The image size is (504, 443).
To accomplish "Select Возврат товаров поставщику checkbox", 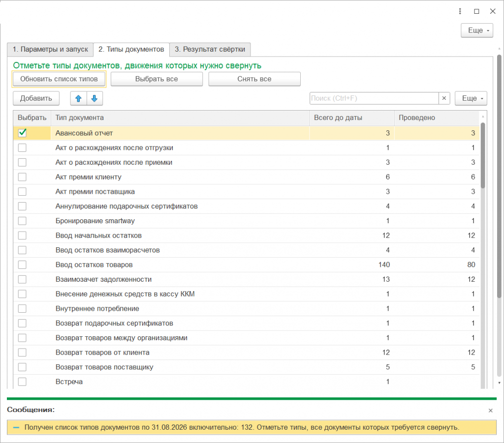I will pyautogui.click(x=22, y=367).
